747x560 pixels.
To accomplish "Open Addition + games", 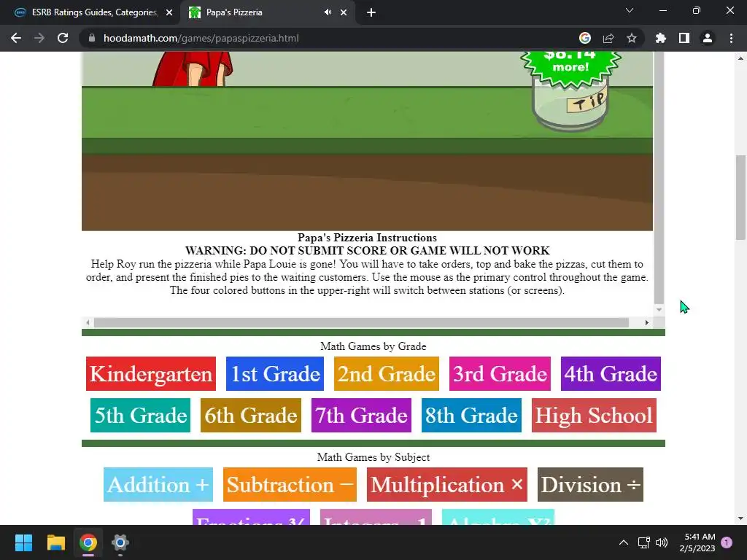I will [x=158, y=485].
